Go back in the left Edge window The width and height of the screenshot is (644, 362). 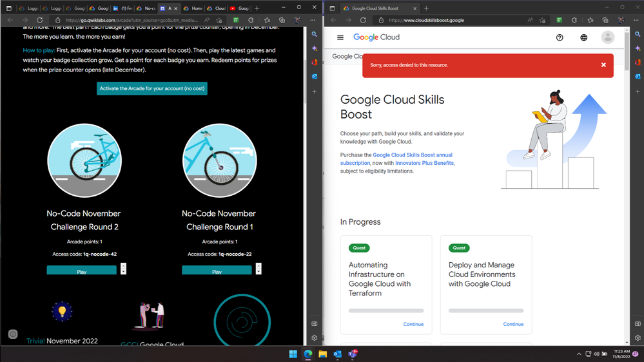pyautogui.click(x=10, y=20)
